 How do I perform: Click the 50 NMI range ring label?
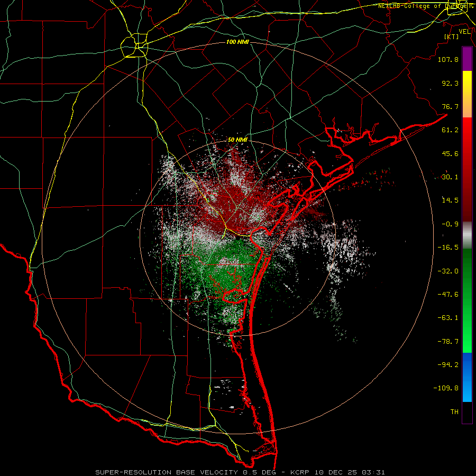coord(237,140)
